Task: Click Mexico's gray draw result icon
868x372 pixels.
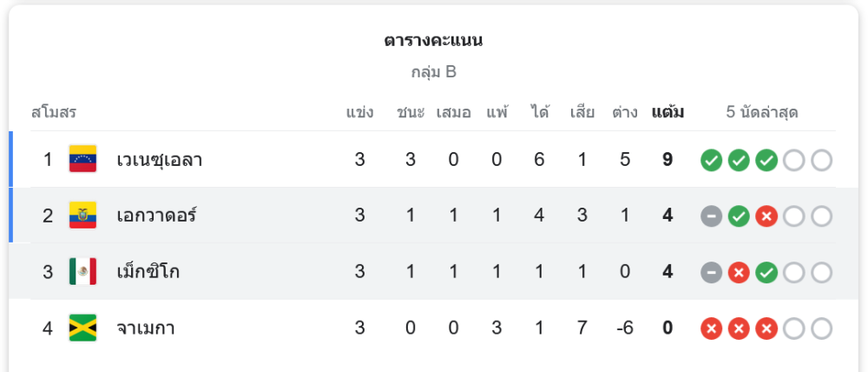Action: point(711,273)
